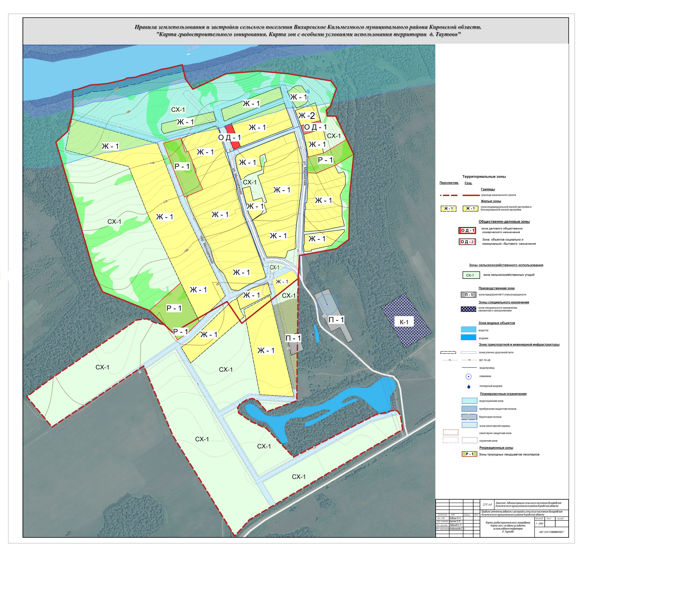Click the dashed perspective Ж-1 legend box
The width and height of the screenshot is (700, 600).
tap(448, 209)
